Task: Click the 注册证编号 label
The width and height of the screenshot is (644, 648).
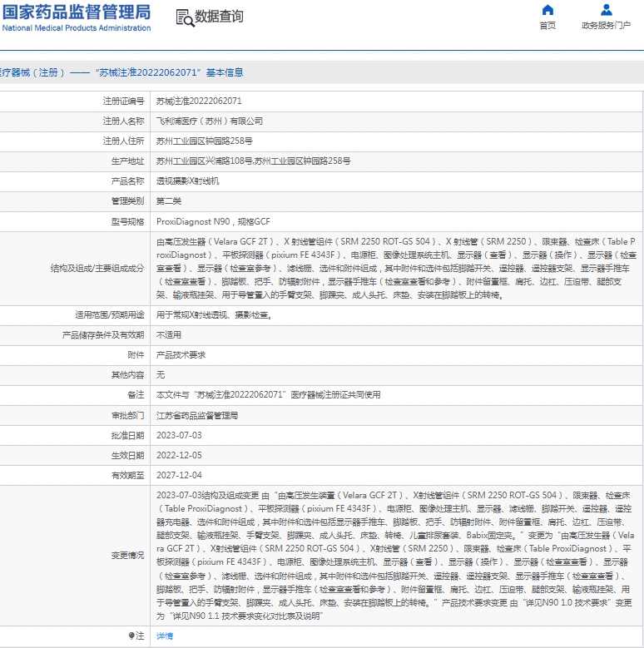Action: pyautogui.click(x=123, y=101)
